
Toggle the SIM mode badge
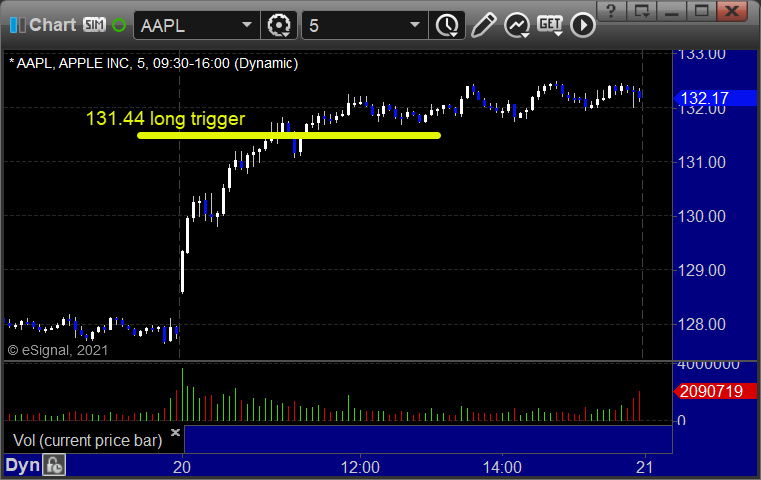click(x=94, y=24)
